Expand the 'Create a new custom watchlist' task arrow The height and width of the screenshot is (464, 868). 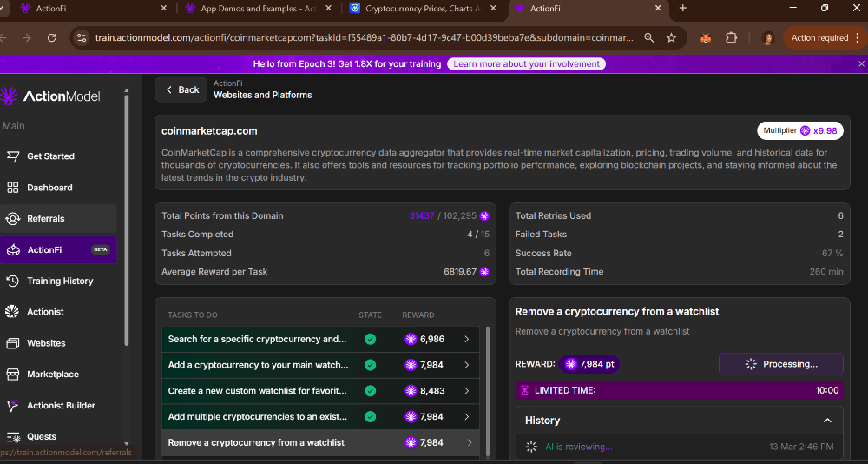pos(467,391)
